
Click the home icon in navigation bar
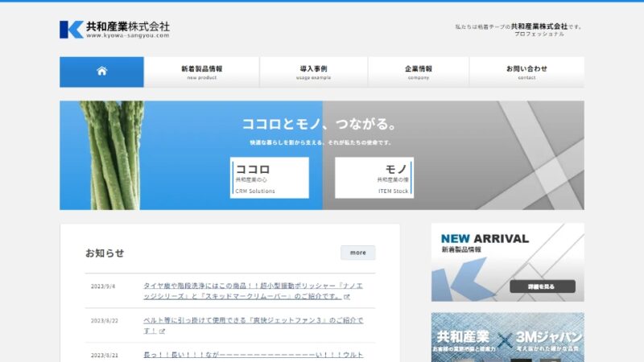pos(101,72)
